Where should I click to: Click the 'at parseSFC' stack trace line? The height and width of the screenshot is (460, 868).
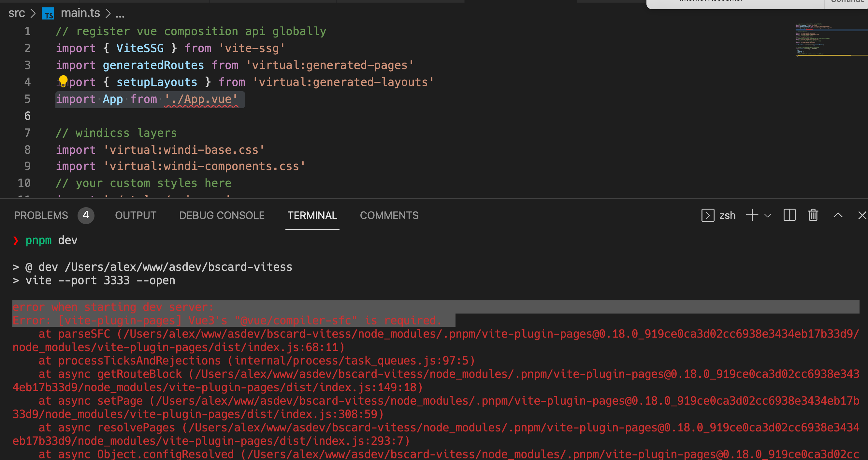point(436,340)
